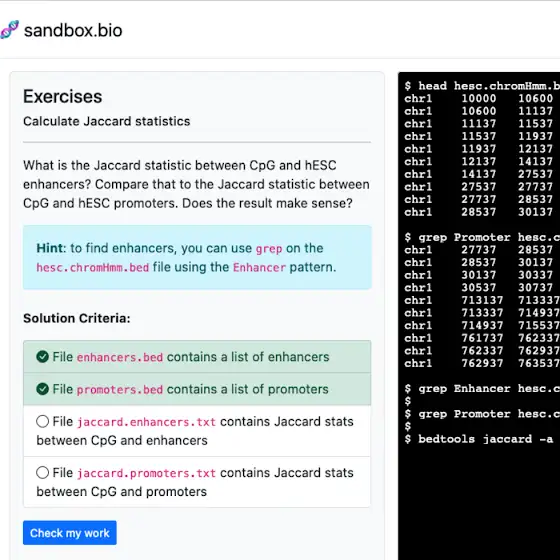Open the sandbox.bio home title

coord(73,30)
